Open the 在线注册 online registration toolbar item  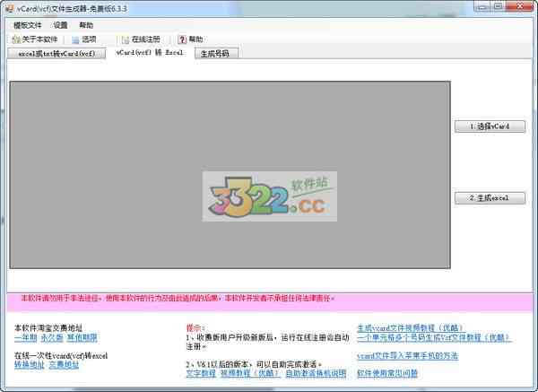point(142,39)
